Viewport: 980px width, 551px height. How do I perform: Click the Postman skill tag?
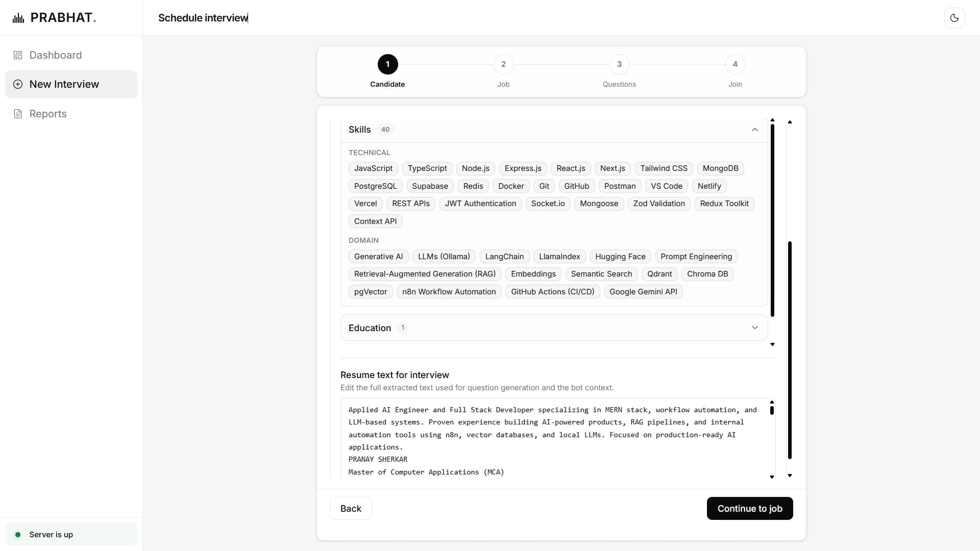pos(620,186)
